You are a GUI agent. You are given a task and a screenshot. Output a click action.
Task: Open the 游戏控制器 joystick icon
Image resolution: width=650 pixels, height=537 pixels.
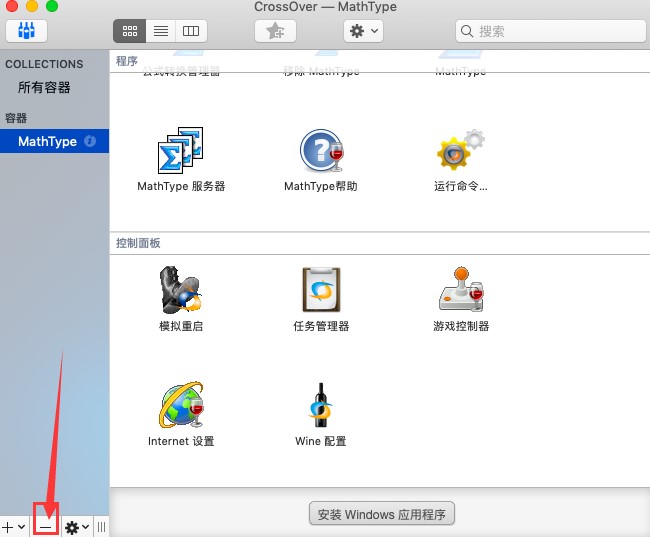click(461, 289)
